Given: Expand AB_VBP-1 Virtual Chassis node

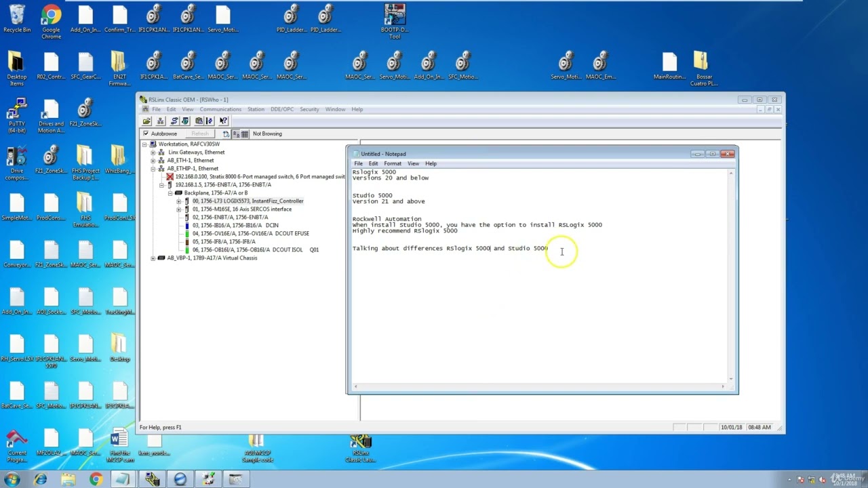Looking at the screenshot, I should point(153,258).
